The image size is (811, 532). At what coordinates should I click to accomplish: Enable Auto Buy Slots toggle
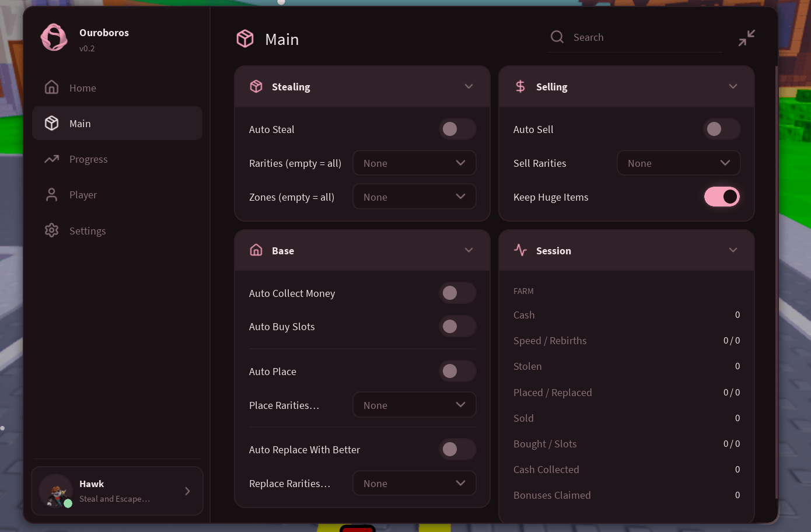click(x=457, y=326)
